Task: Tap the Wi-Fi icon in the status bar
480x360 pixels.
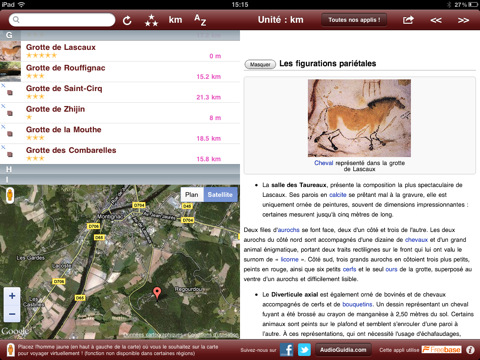Action: tap(22, 5)
